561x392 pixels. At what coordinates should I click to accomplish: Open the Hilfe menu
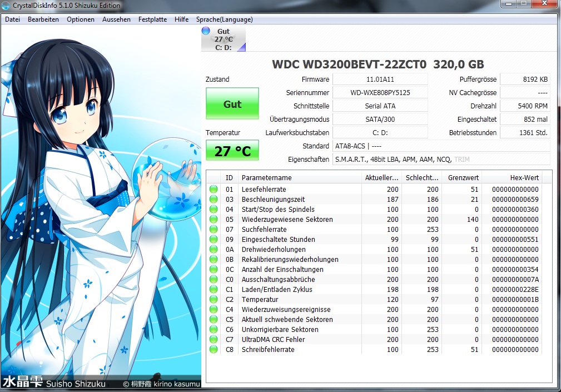pos(181,19)
